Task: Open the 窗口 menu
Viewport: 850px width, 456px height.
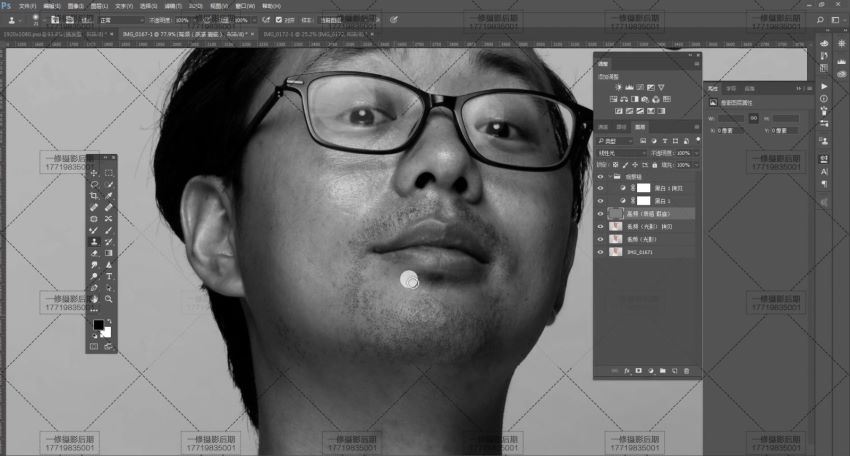Action: (x=245, y=6)
